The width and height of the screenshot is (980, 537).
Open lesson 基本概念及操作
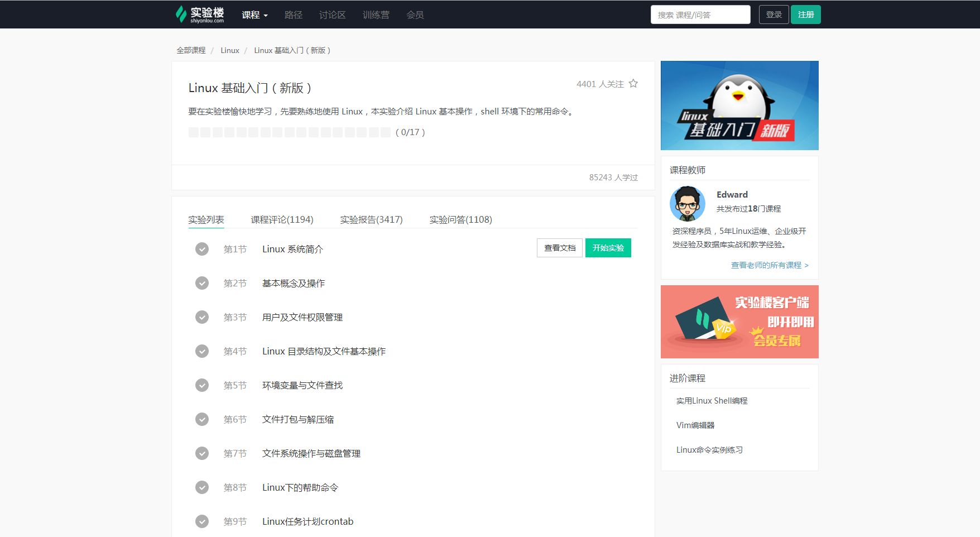(x=294, y=283)
